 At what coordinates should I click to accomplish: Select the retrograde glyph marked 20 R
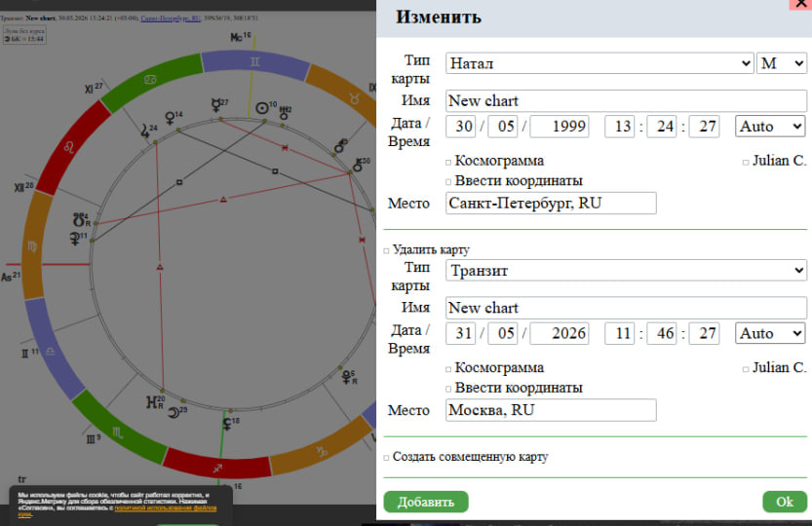coord(153,402)
